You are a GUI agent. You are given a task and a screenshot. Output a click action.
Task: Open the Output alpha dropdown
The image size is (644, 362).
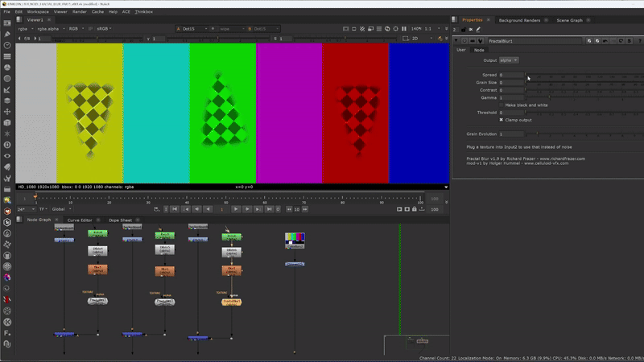click(509, 60)
